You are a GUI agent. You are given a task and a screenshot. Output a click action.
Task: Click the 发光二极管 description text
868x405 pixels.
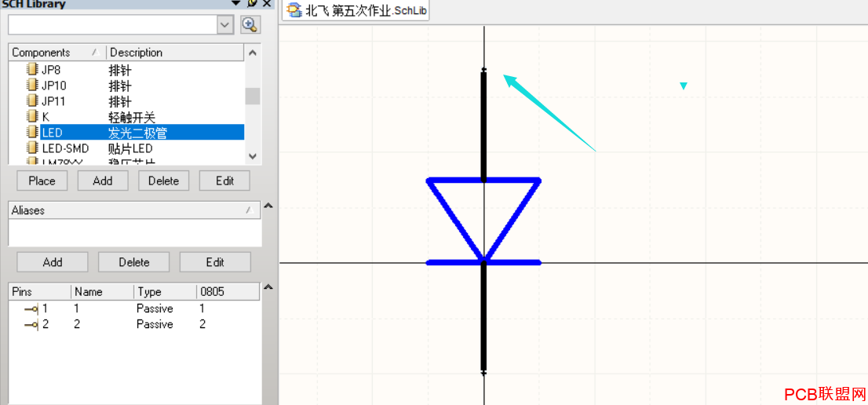(x=138, y=133)
